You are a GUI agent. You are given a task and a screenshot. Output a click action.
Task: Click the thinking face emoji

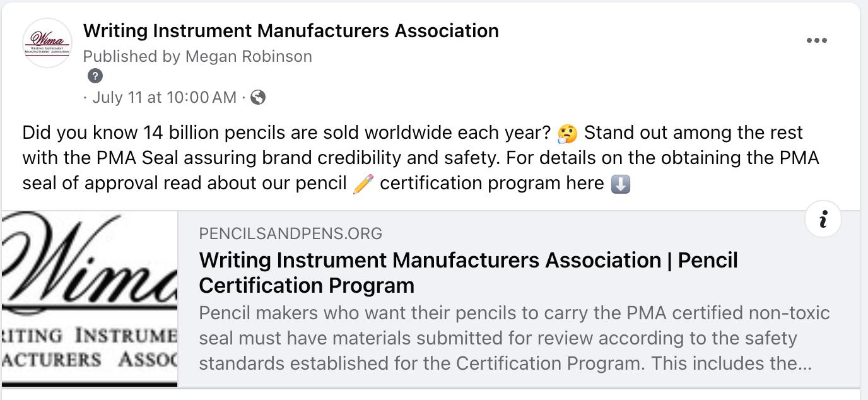tap(567, 134)
